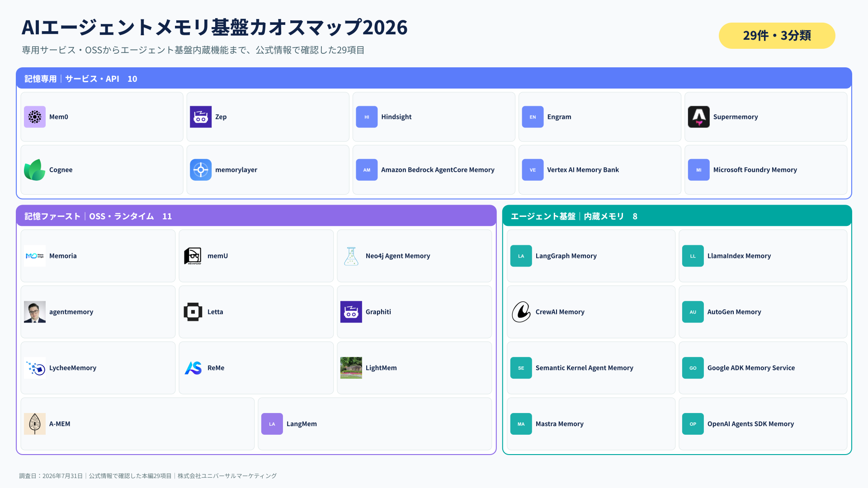Click the ReMe blue logo icon

click(193, 368)
